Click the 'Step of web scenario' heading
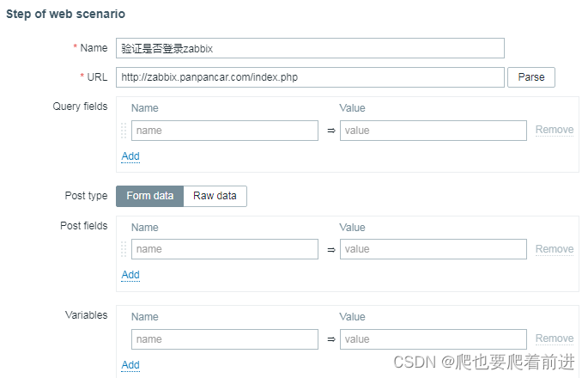 [65, 14]
